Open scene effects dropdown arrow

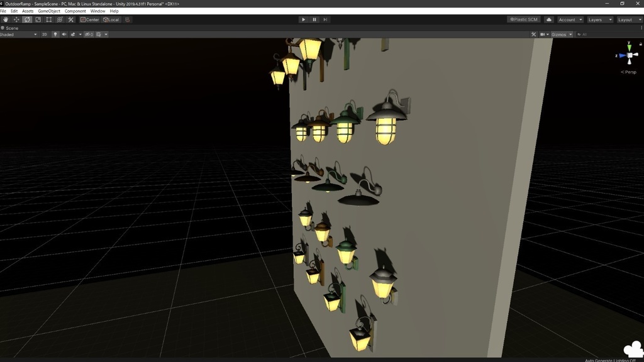(80, 35)
